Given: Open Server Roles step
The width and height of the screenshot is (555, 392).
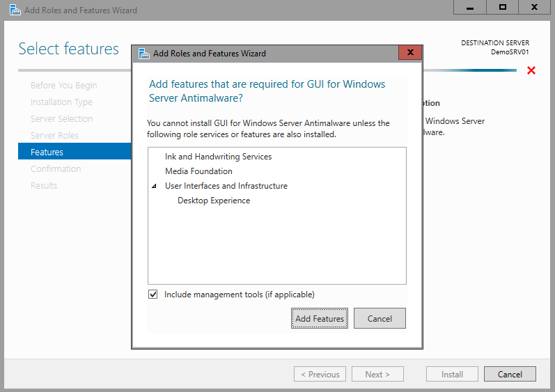Looking at the screenshot, I should click(54, 135).
